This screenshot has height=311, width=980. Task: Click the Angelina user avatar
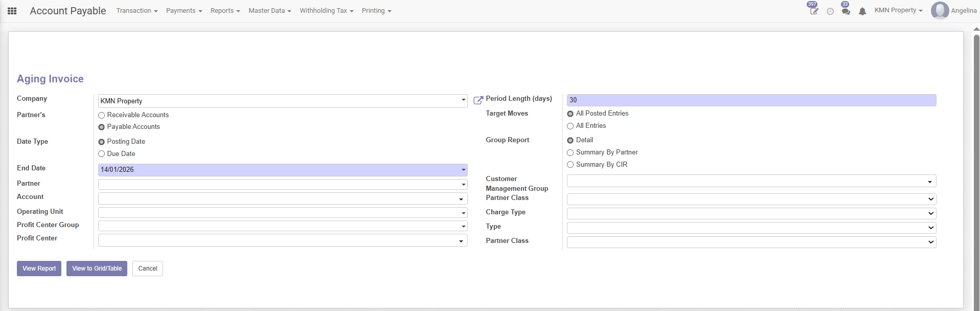point(940,11)
